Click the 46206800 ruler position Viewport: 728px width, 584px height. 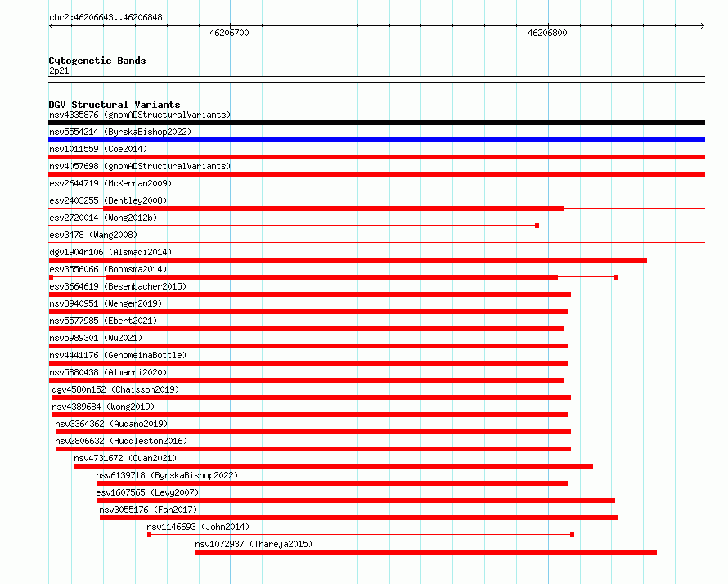click(547, 33)
